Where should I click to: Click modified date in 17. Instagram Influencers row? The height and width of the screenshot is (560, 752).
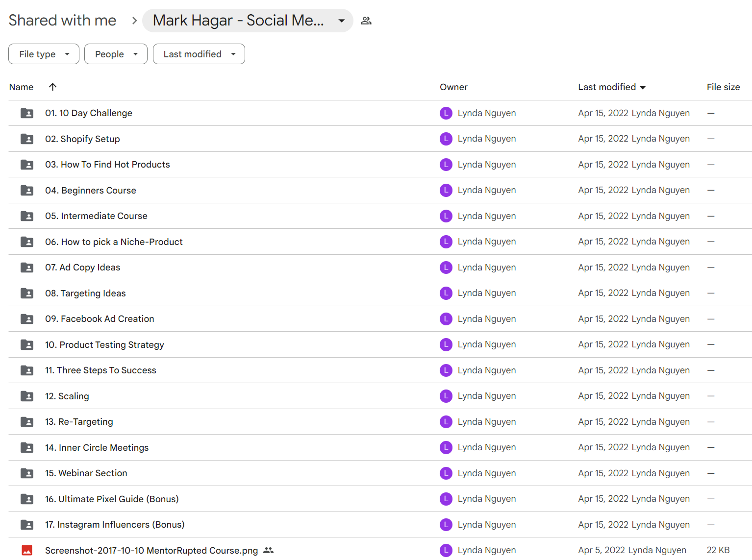(603, 525)
